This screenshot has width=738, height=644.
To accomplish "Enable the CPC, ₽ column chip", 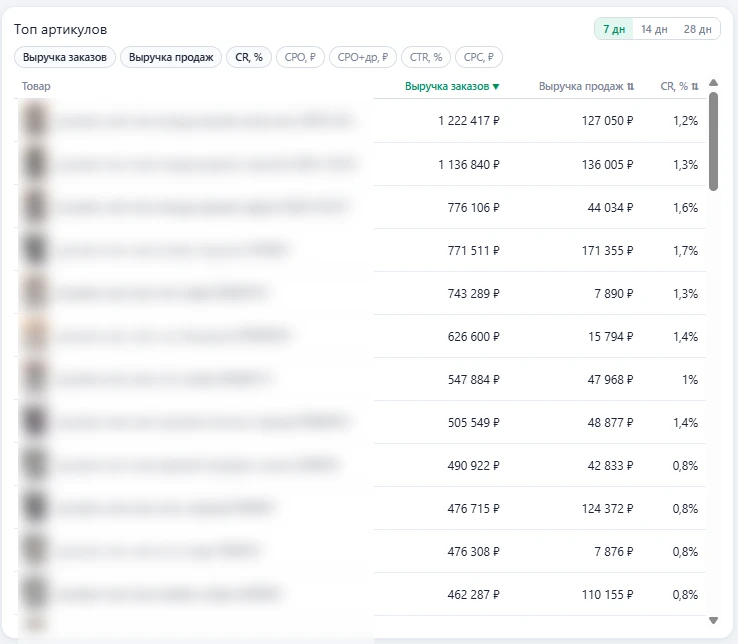I will point(479,57).
